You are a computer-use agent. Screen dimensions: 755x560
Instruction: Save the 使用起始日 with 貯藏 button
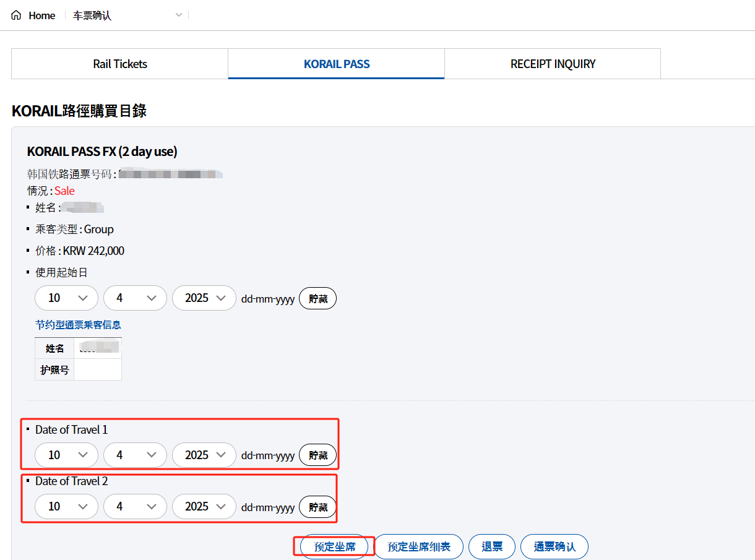[x=317, y=298]
